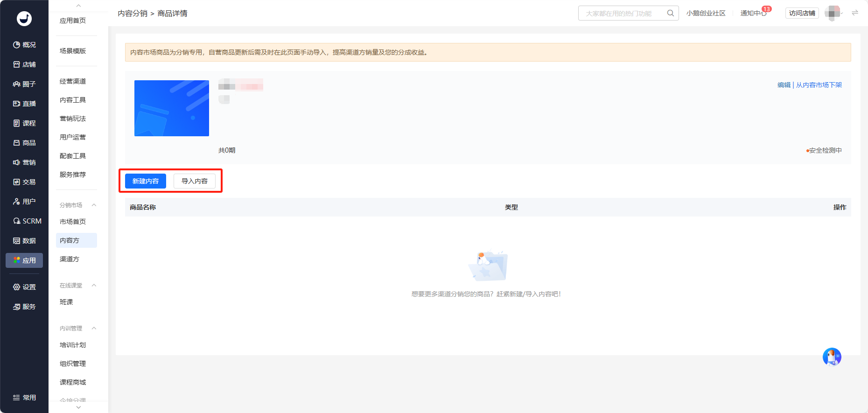Open 用户 users section
The width and height of the screenshot is (868, 413).
click(x=24, y=202)
